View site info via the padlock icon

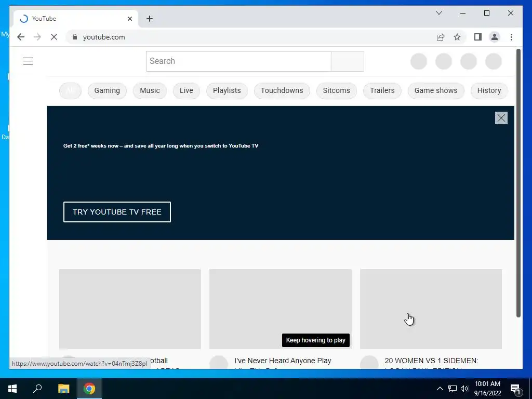click(x=75, y=37)
